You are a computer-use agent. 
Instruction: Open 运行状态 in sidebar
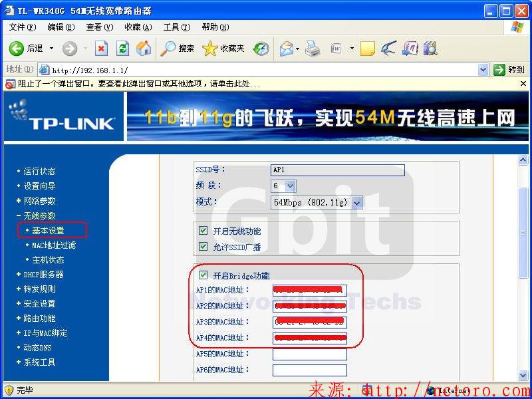point(39,172)
